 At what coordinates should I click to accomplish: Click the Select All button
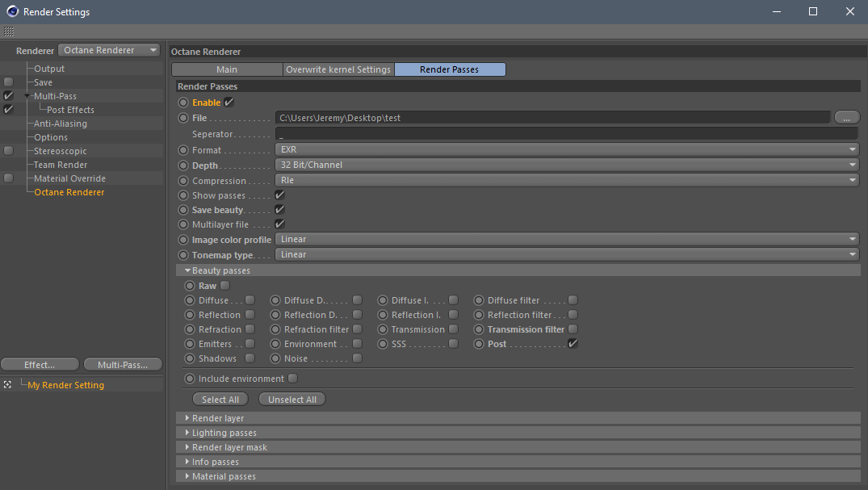click(x=220, y=400)
